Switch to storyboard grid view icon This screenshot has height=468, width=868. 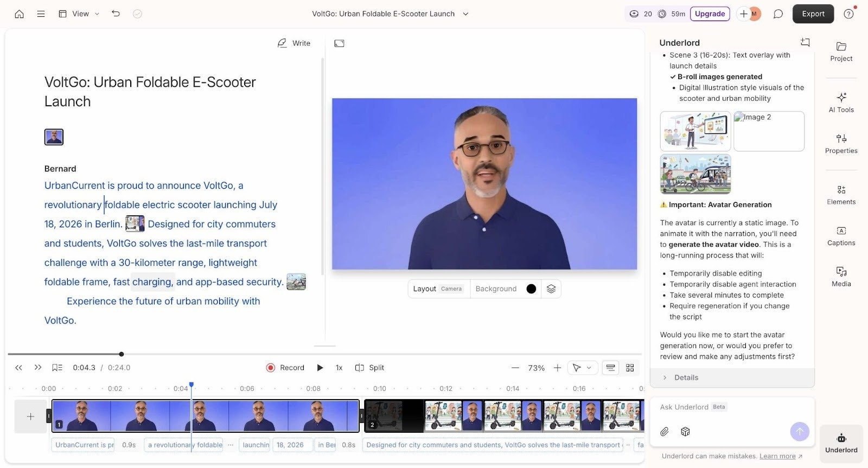tap(630, 368)
